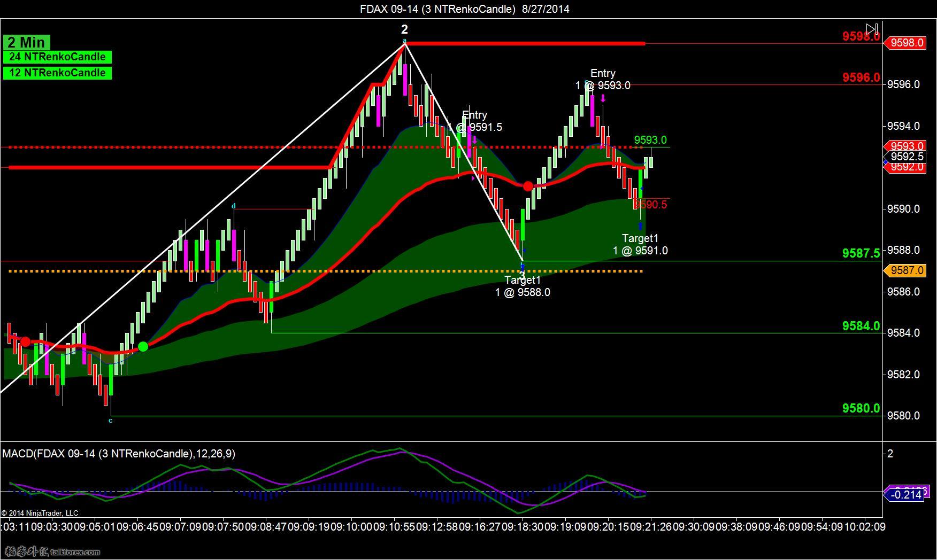Screen dimensions: 937x560
Task: Switch chart to 2 Min interval
Action: [27, 42]
